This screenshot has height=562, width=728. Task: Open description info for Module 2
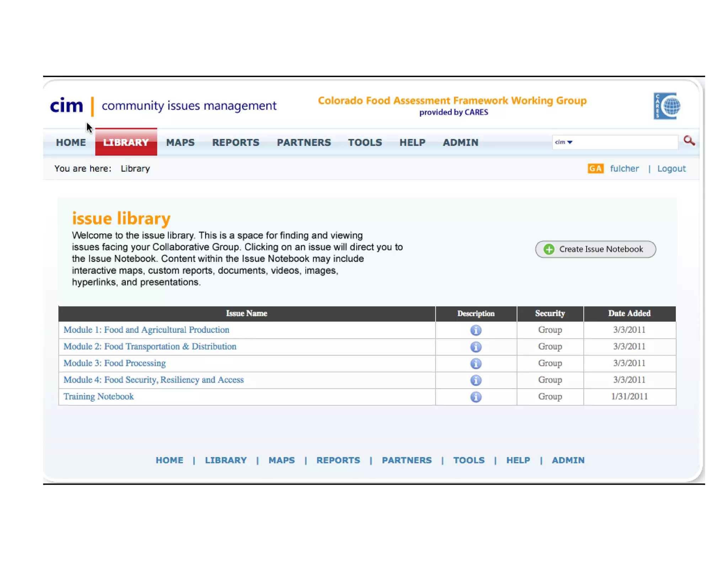pyautogui.click(x=476, y=347)
